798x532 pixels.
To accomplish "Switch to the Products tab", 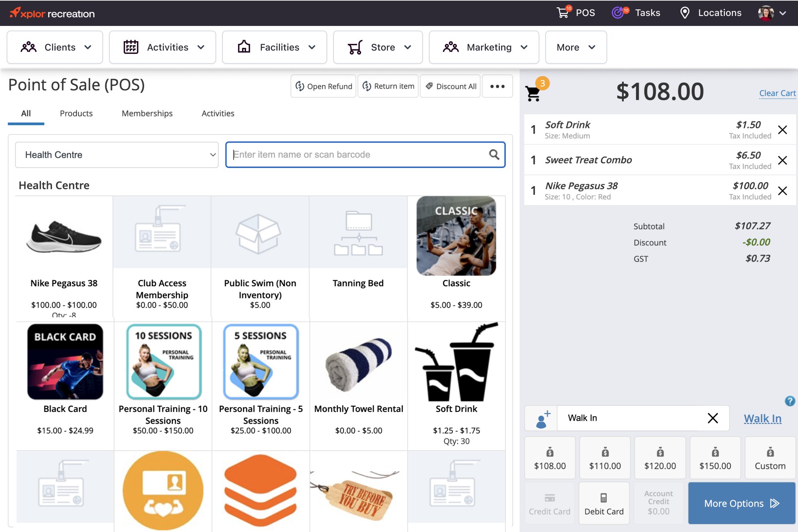I will point(76,113).
